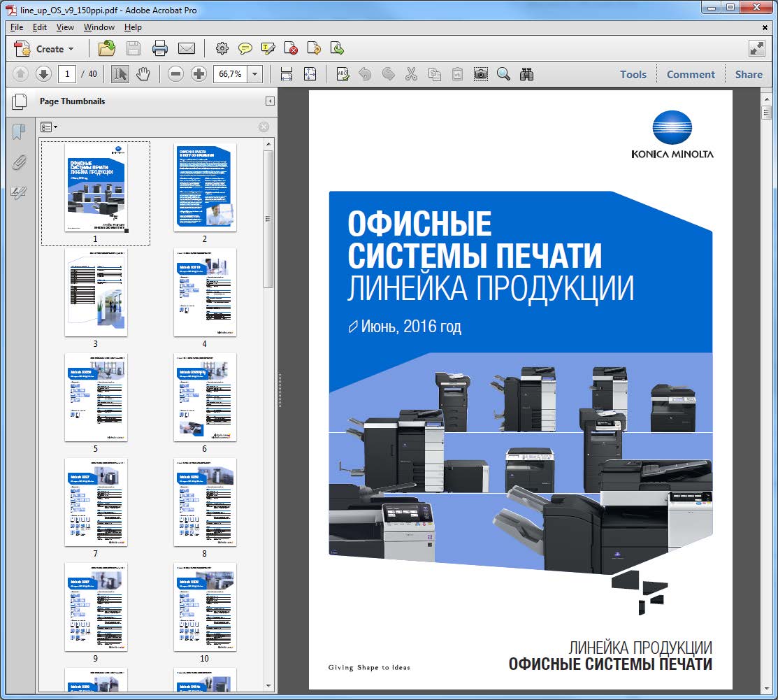
Task: Open the Bookmarks panel icon
Action: coord(19,131)
